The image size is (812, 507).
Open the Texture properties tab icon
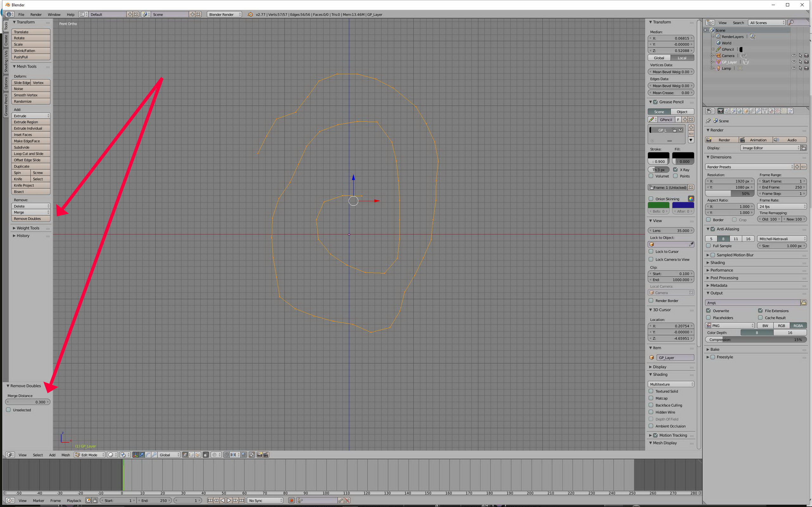[x=777, y=111]
